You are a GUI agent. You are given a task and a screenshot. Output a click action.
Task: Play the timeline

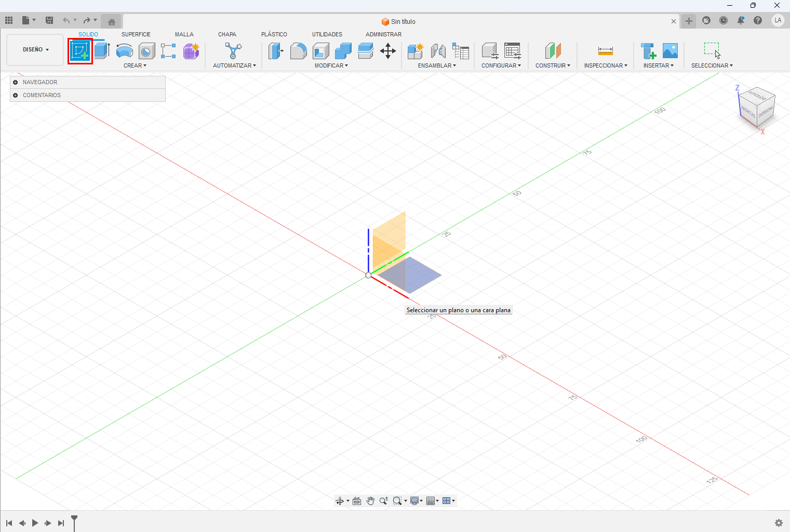click(35, 523)
